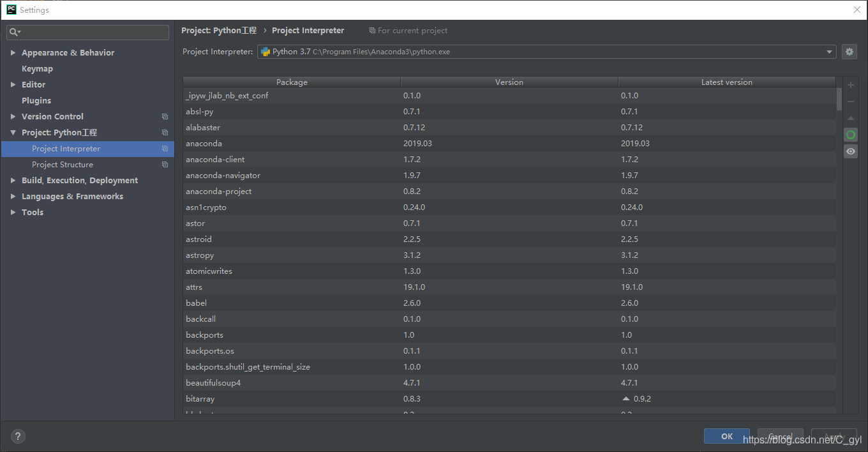The height and width of the screenshot is (452, 868).
Task: Select the anaconda-project package row
Action: (509, 192)
